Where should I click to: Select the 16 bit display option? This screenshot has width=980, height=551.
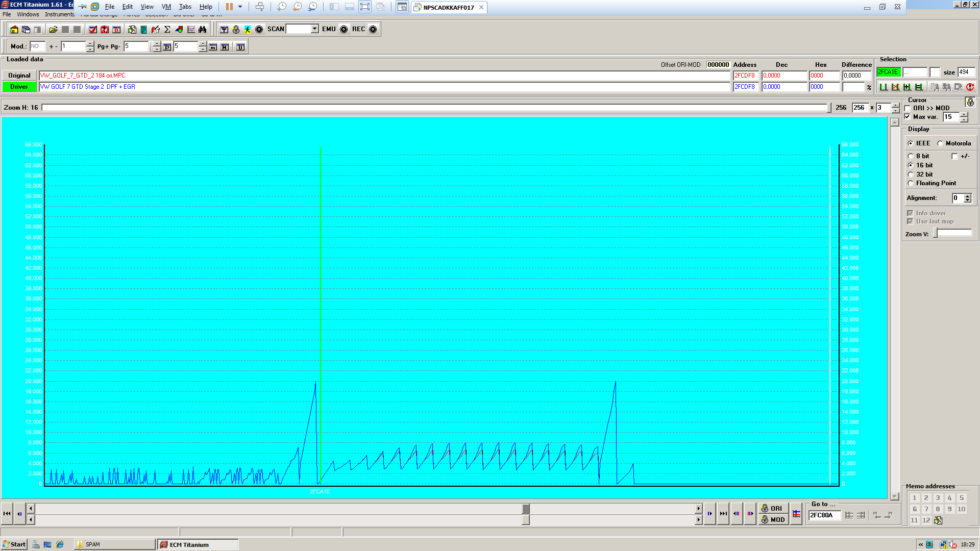click(911, 165)
